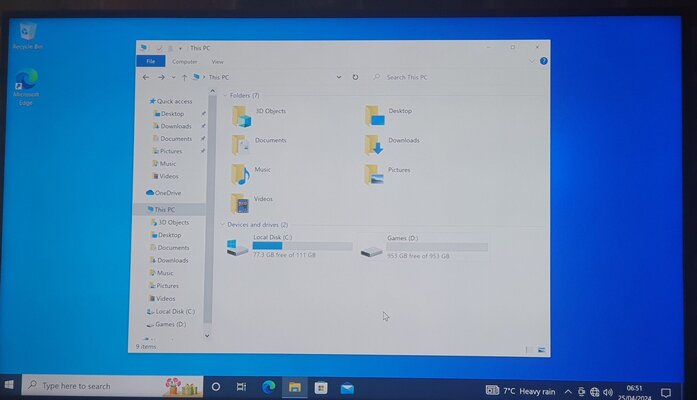
Task: Click the 7°C Heavy rain weather widget
Action: pos(521,391)
